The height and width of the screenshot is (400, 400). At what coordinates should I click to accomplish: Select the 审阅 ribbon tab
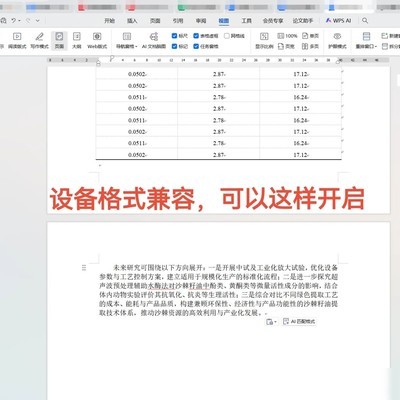point(201,21)
